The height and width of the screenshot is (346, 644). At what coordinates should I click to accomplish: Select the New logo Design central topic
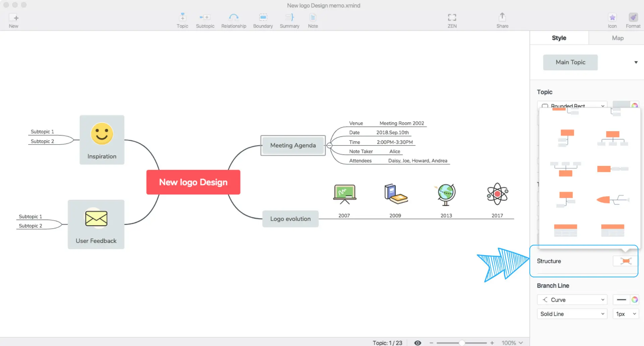(x=193, y=182)
